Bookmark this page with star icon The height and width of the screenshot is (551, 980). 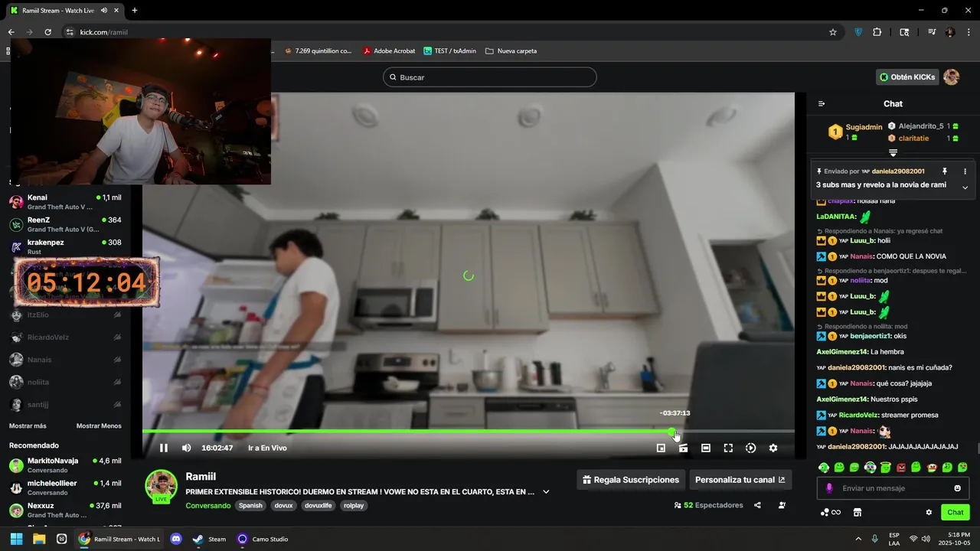click(x=833, y=32)
